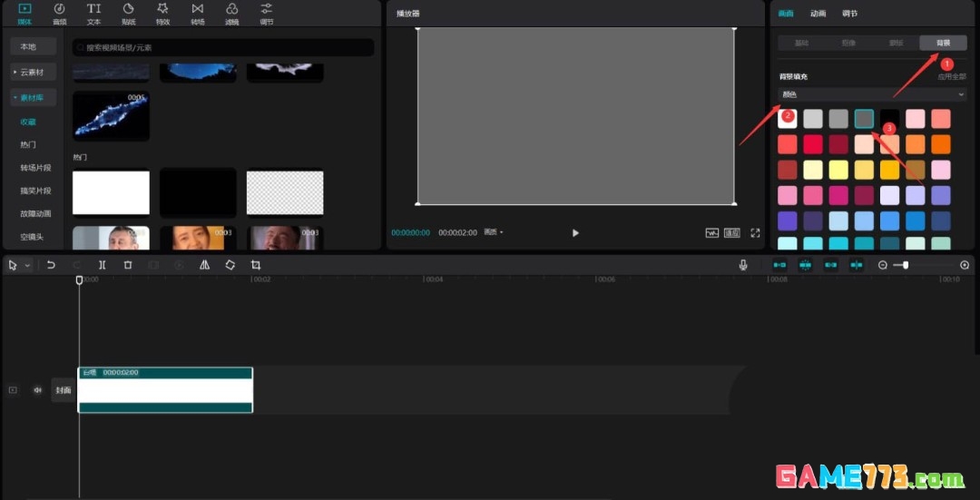Image resolution: width=980 pixels, height=500 pixels.
Task: Click the mirror flip icon in timeline toolbar
Action: [204, 265]
